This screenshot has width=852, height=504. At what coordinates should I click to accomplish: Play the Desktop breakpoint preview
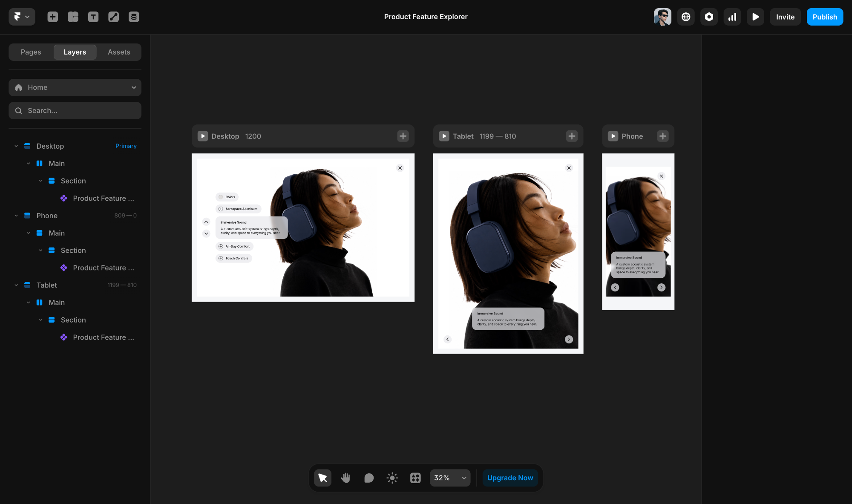pyautogui.click(x=203, y=136)
